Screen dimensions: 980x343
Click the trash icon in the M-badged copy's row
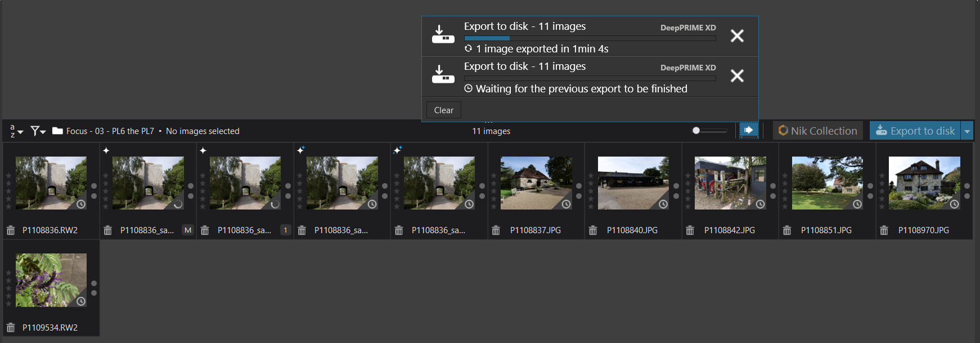[108, 230]
